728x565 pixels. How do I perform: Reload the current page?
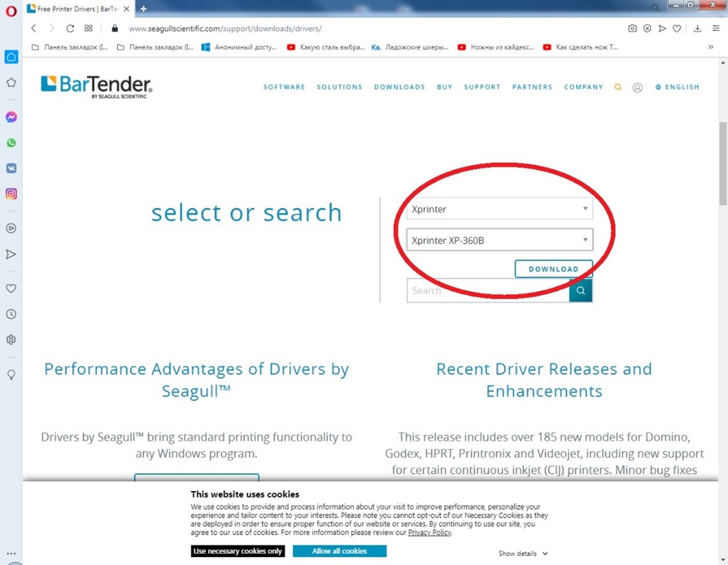[70, 28]
